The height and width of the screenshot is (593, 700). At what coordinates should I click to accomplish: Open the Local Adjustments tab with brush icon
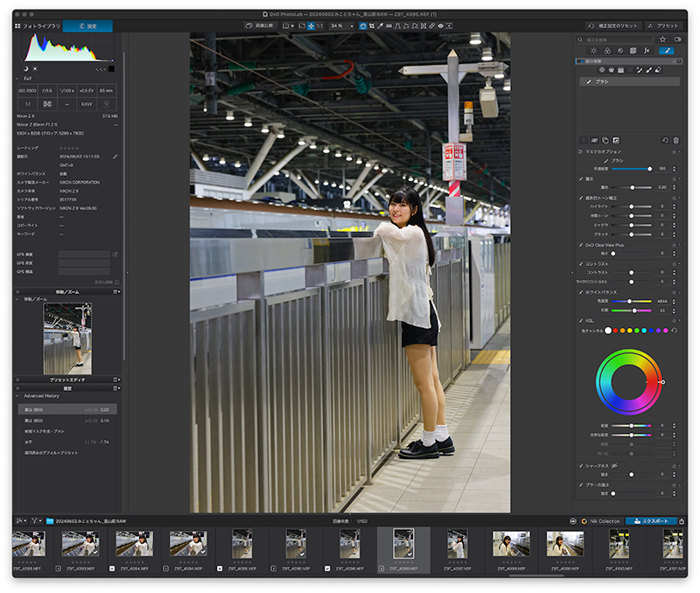click(666, 52)
